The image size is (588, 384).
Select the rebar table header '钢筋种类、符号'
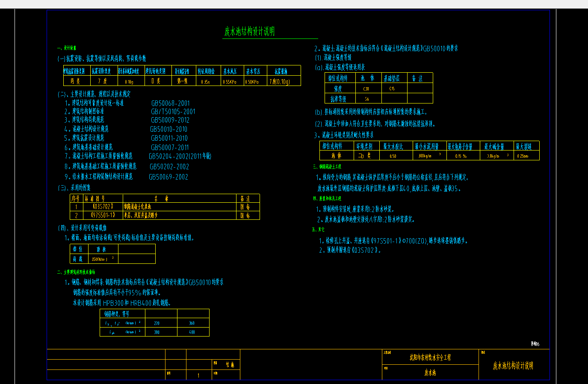point(117,314)
